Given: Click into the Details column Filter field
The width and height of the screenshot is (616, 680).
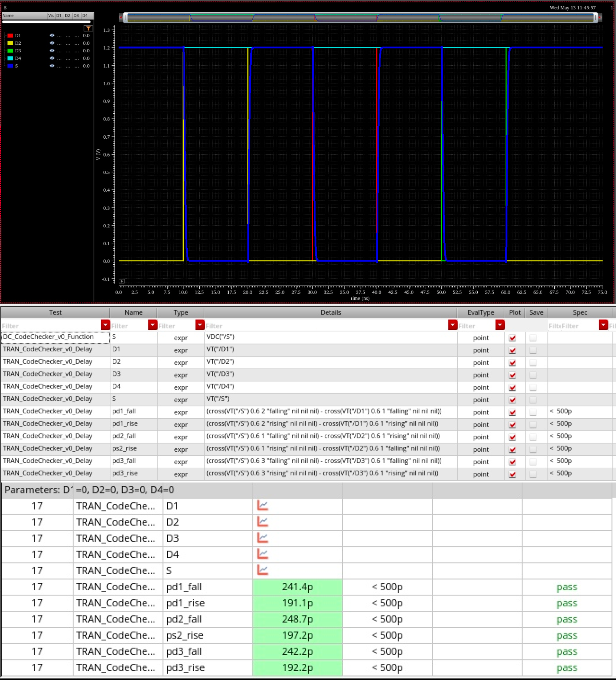Looking at the screenshot, I should (x=327, y=326).
